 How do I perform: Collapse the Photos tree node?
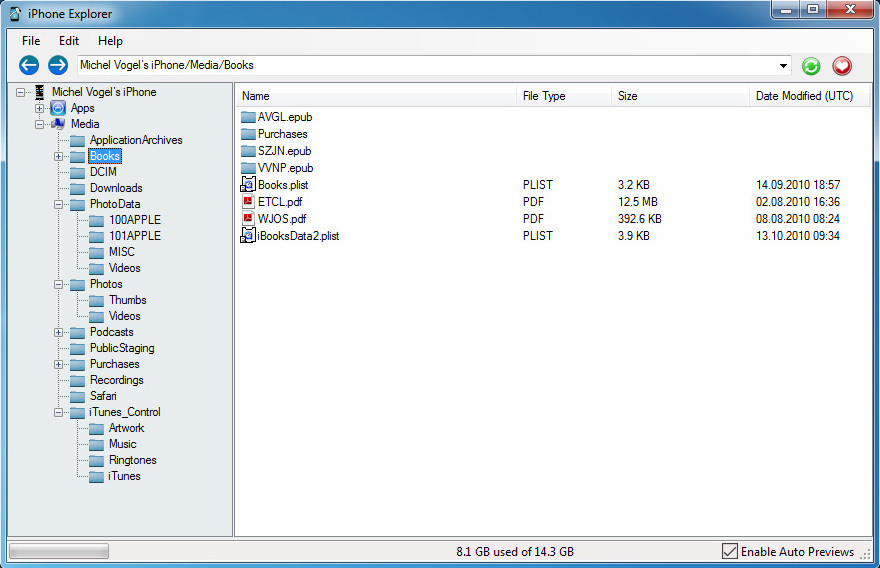(58, 285)
